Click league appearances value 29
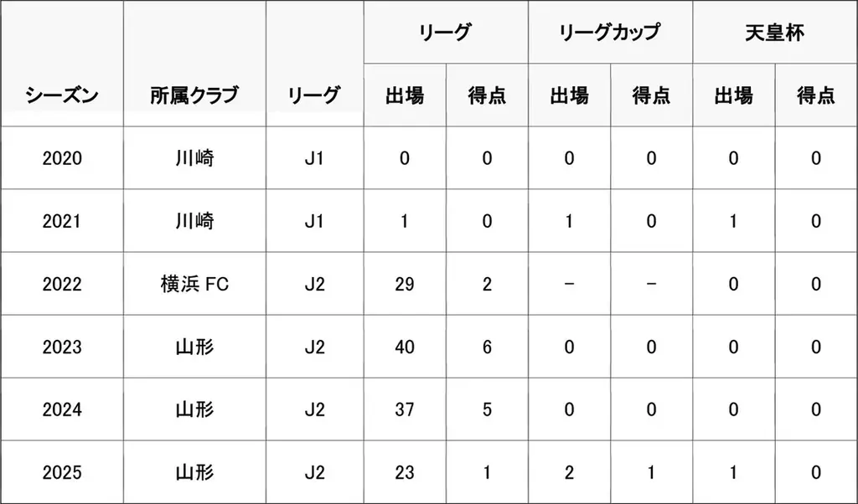The width and height of the screenshot is (858, 504). click(x=405, y=285)
